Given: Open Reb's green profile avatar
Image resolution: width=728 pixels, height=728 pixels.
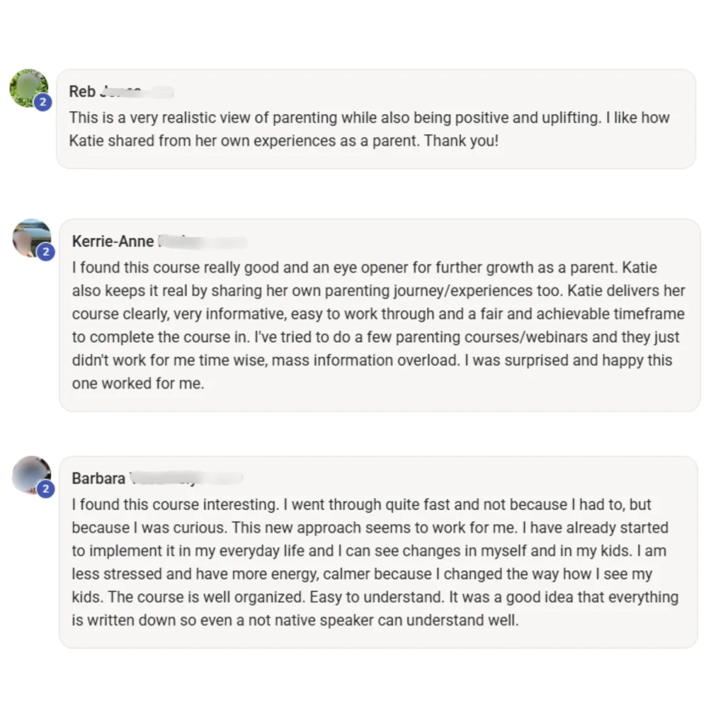Looking at the screenshot, I should (29, 88).
